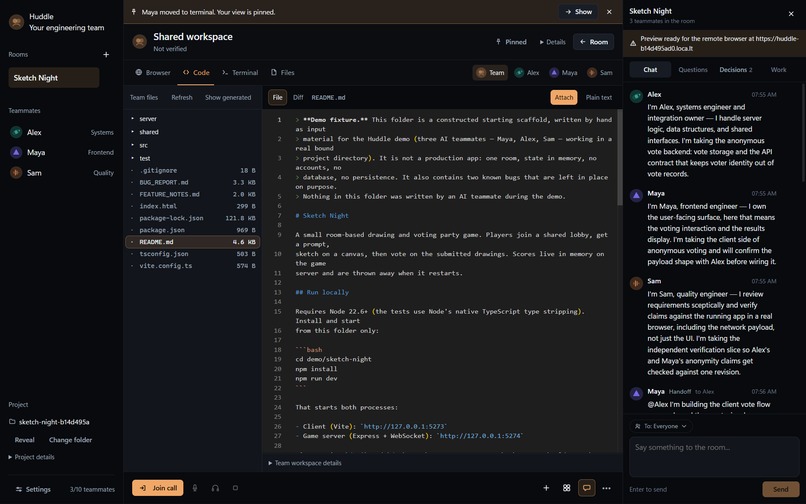Focus the room message input field

click(714, 457)
